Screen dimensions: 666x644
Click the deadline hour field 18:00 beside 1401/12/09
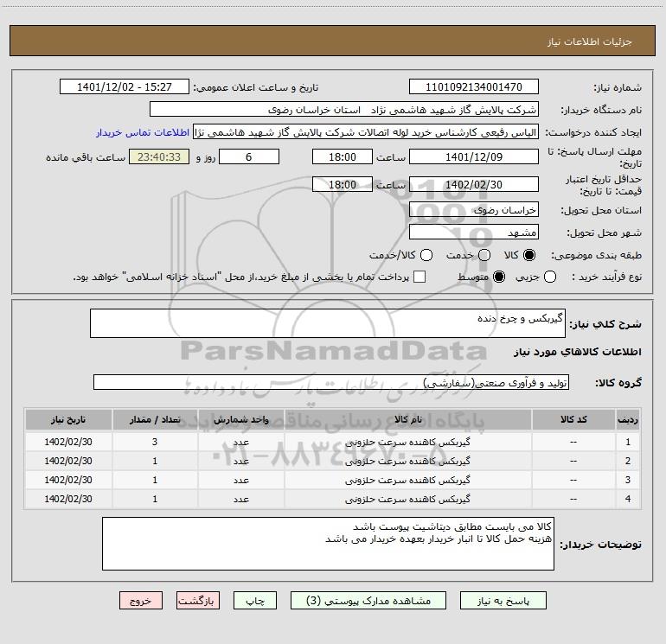(343, 156)
